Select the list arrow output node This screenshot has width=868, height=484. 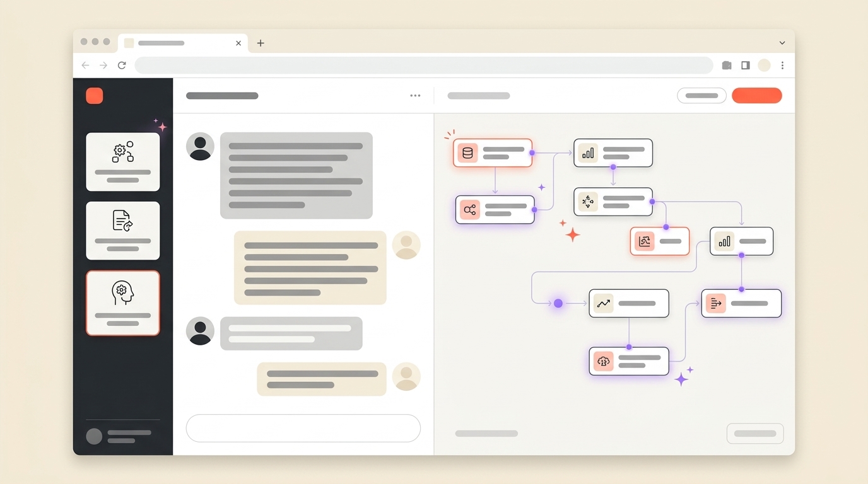tap(741, 303)
